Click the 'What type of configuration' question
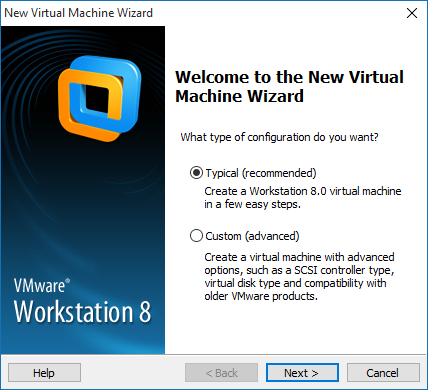The width and height of the screenshot is (428, 390). (279, 137)
